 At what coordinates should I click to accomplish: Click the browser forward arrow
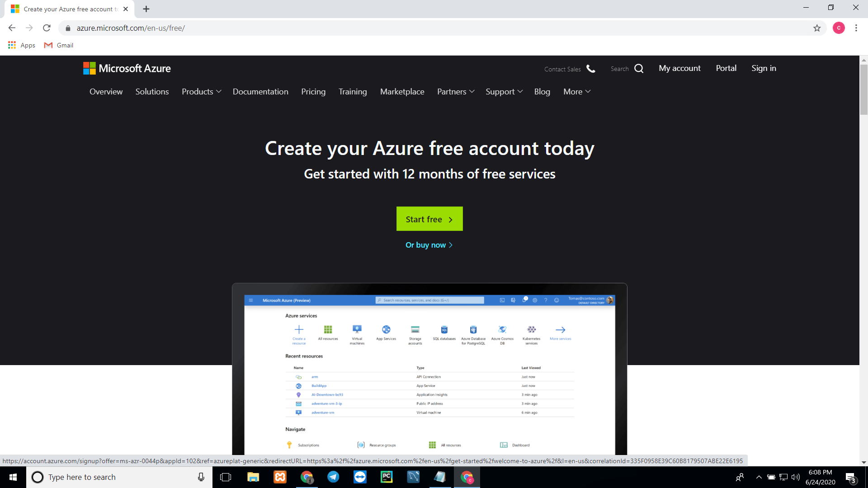click(x=29, y=28)
